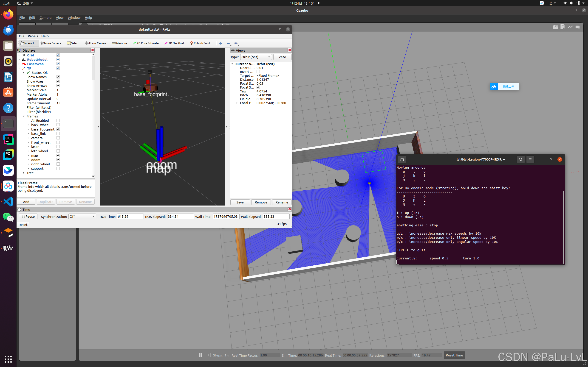Viewport: 588px width, 367px height.
Task: Take a Gazebo screenshot with camera icon
Action: click(x=555, y=27)
